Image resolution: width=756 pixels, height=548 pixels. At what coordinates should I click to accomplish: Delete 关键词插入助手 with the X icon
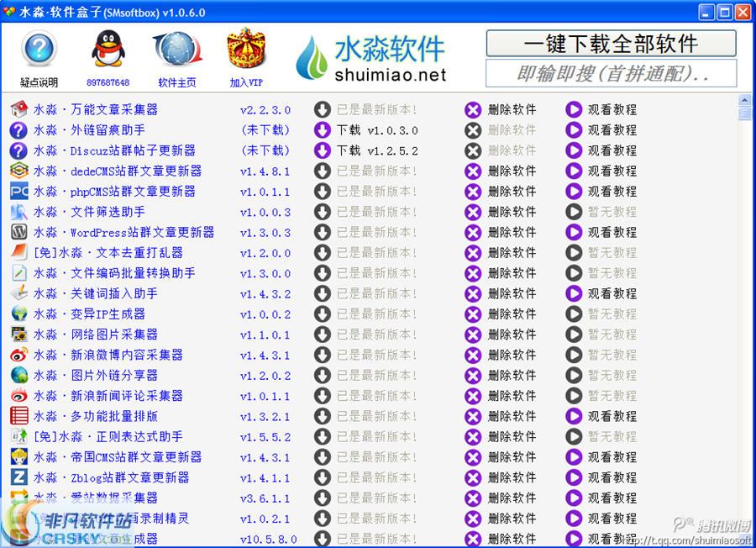pos(473,294)
